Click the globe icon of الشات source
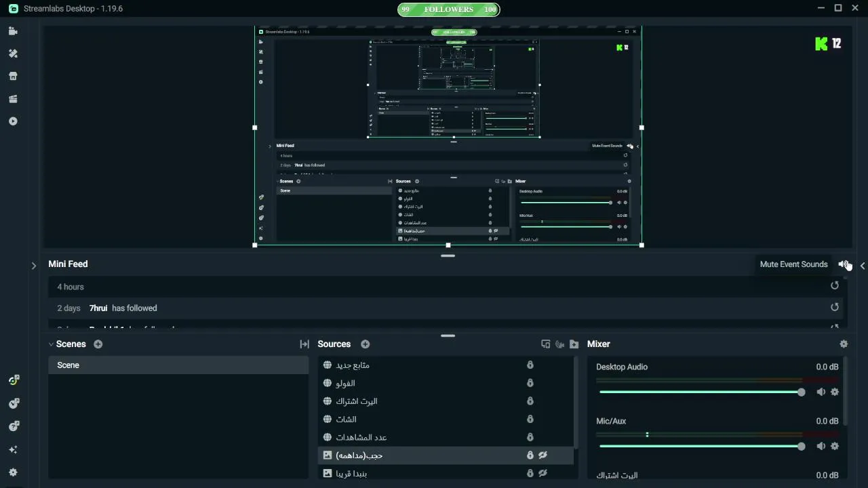Viewport: 868px width, 488px height. pos(328,419)
